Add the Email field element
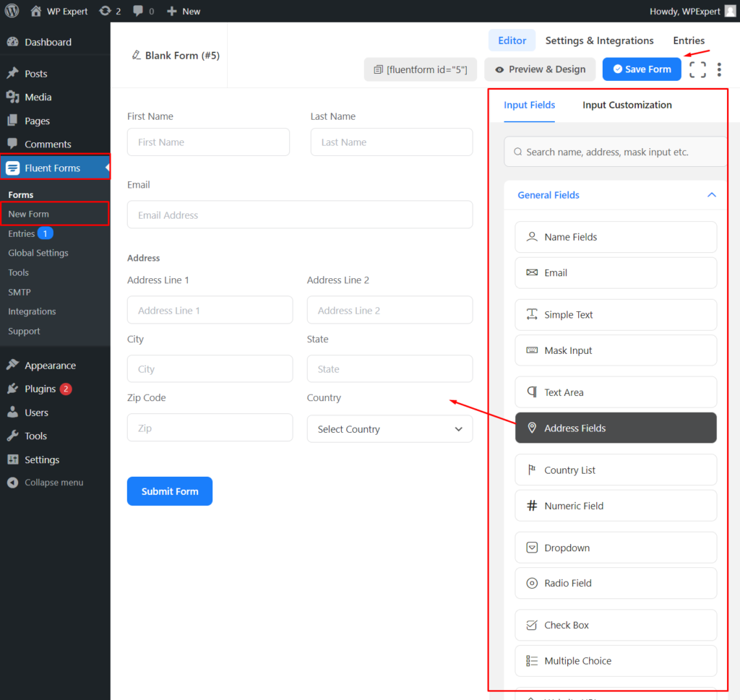Viewport: 740px width, 700px height. (x=616, y=272)
